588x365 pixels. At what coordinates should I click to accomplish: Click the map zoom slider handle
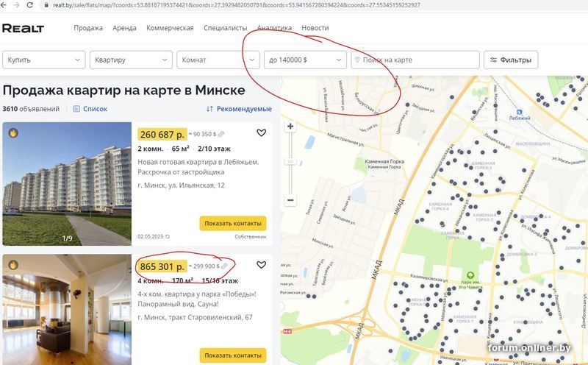point(290,161)
